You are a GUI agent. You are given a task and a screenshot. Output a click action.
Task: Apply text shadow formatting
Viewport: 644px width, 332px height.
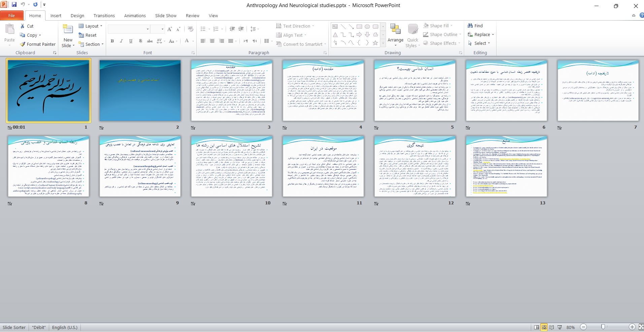pos(140,41)
